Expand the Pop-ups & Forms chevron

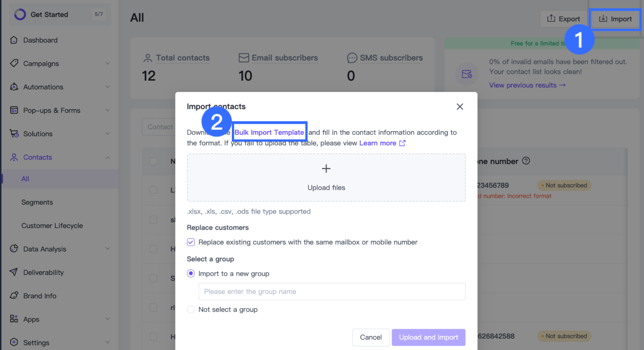pyautogui.click(x=108, y=110)
